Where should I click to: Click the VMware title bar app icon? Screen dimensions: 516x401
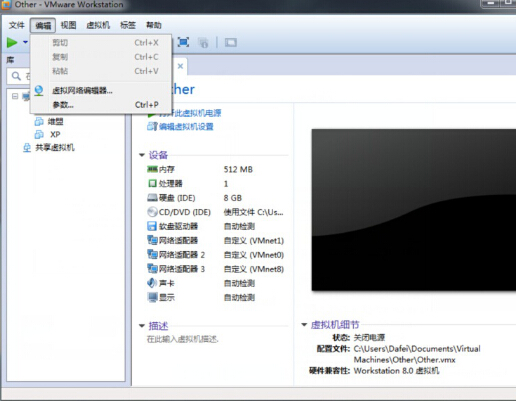pos(6,5)
